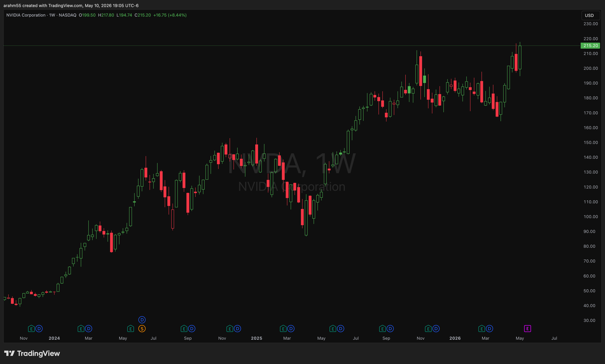Image resolution: width=605 pixels, height=364 pixels.
Task: Open the USD currency selector
Action: [590, 16]
